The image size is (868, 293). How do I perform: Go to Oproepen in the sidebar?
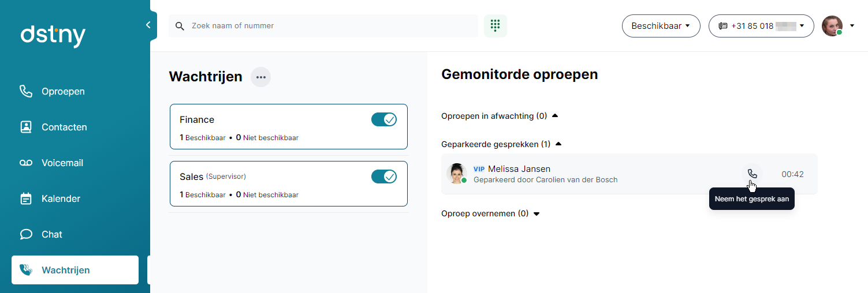pos(63,91)
